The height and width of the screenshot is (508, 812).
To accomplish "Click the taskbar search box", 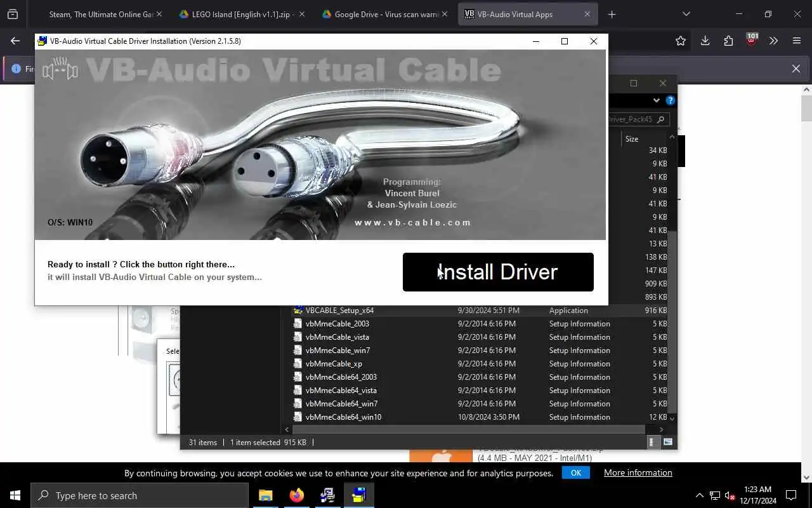I will point(140,495).
